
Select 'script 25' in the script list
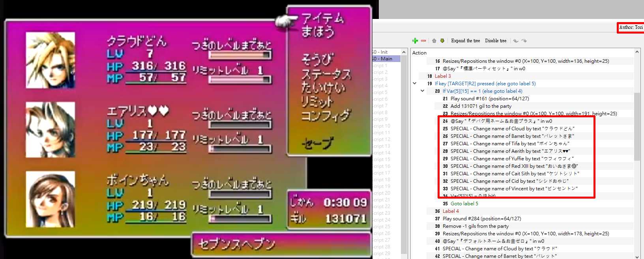(382, 227)
